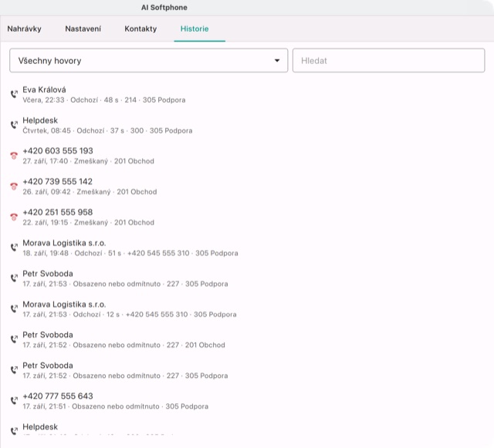This screenshot has height=448, width=494.
Task: Open the Nastavení tab
Action: pyautogui.click(x=83, y=29)
